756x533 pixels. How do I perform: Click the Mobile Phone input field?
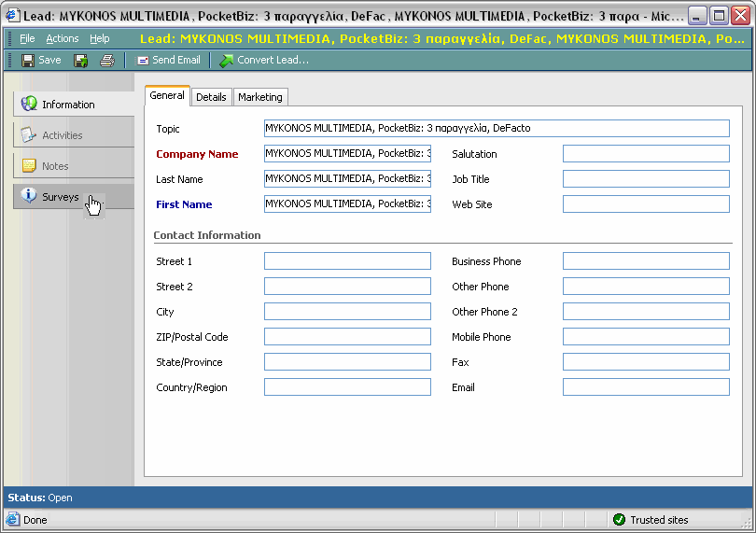click(x=646, y=336)
